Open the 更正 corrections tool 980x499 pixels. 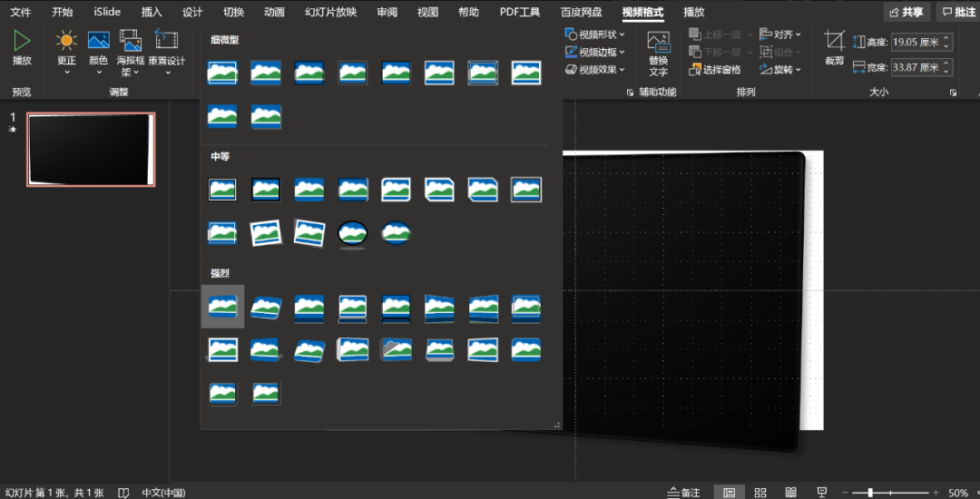tap(66, 42)
